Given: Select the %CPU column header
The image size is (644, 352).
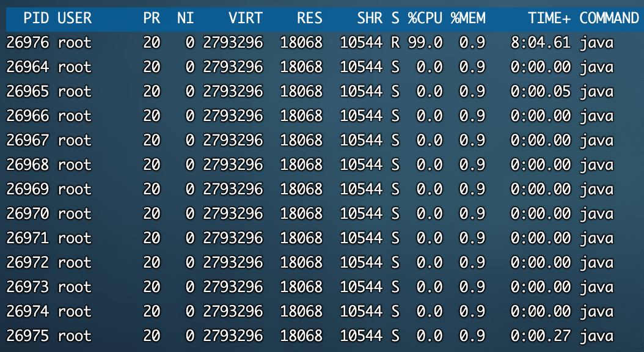Looking at the screenshot, I should point(425,18).
